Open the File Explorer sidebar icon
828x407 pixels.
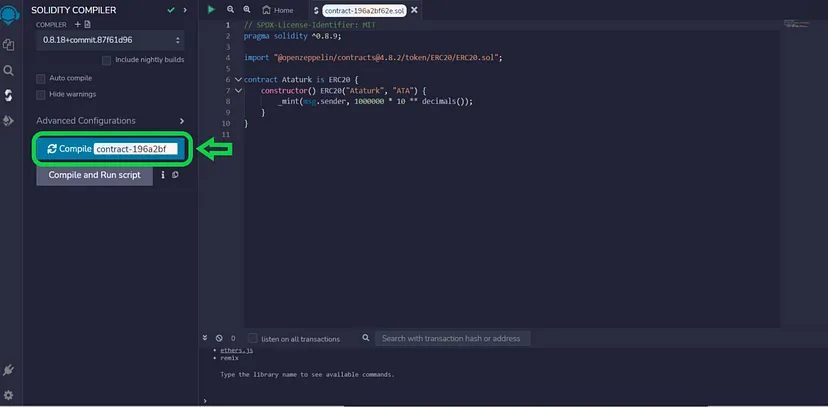coord(9,45)
